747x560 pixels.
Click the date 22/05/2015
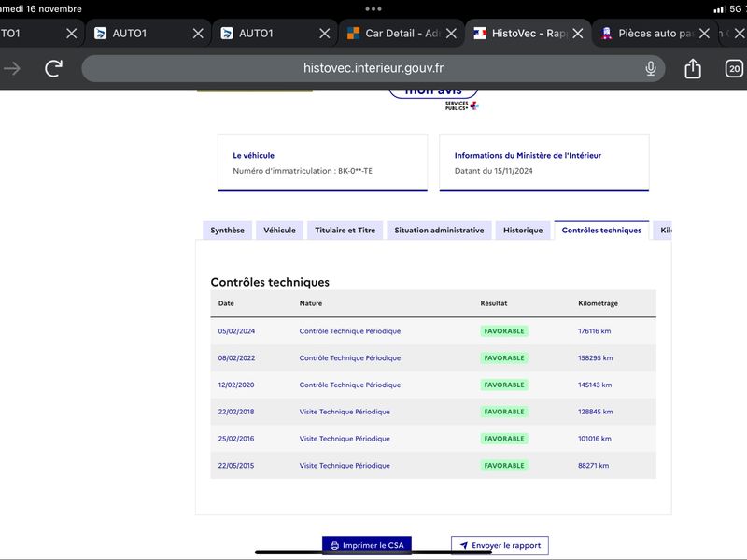[236, 465]
